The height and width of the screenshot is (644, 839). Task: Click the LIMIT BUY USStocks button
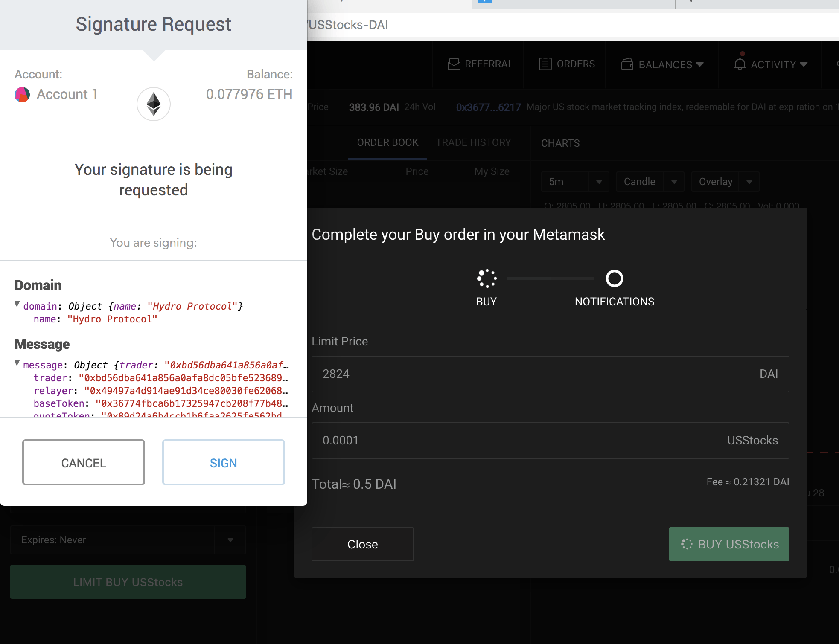coord(128,582)
